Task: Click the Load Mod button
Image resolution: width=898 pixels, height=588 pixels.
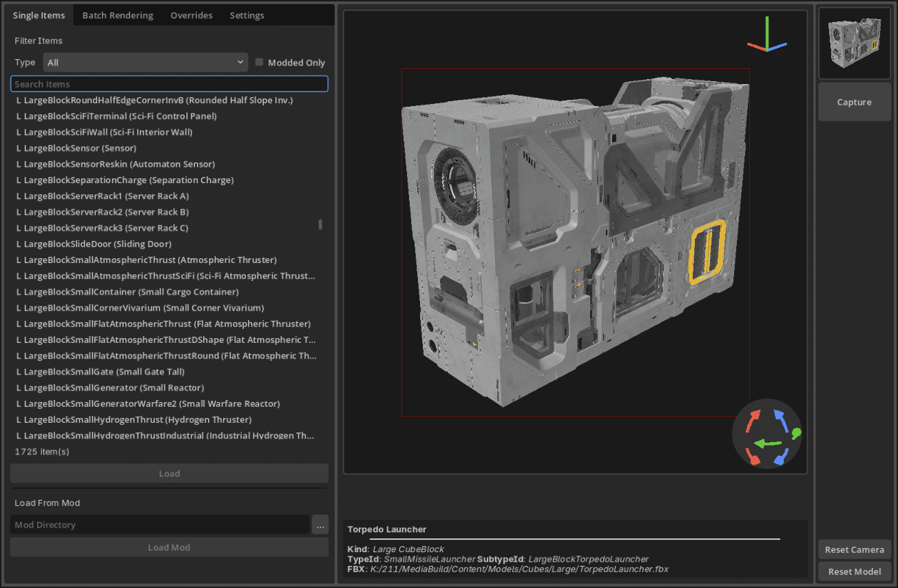Action: point(169,547)
